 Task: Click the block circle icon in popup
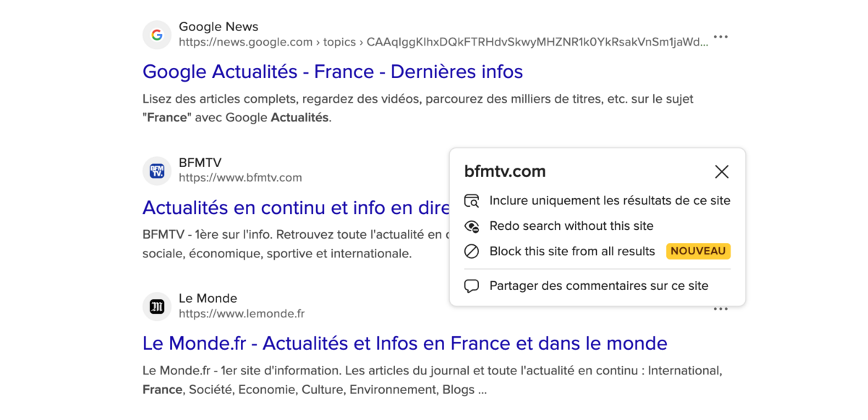point(472,252)
